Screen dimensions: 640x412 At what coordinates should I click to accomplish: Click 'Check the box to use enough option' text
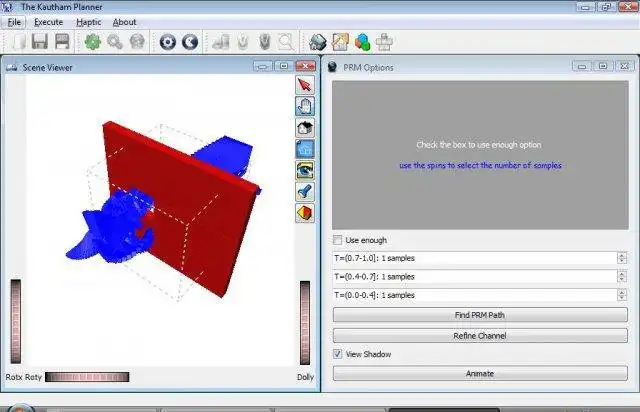click(479, 145)
